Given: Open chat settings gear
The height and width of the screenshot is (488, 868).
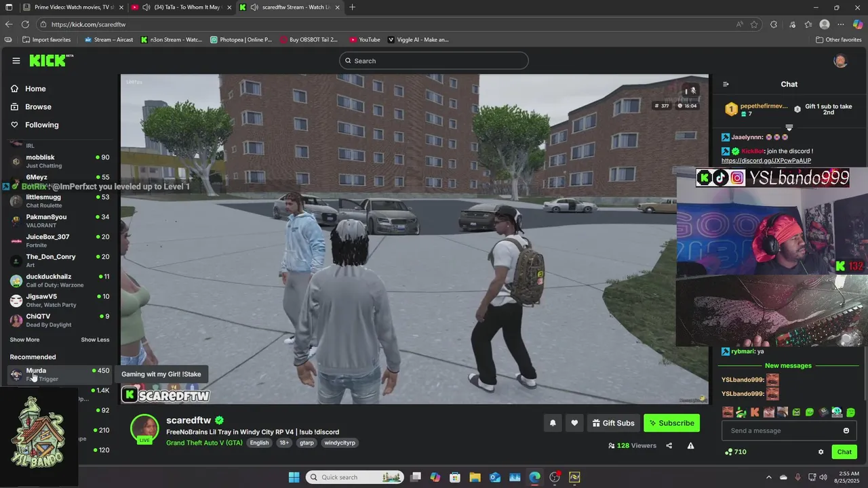Looking at the screenshot, I should (x=821, y=452).
